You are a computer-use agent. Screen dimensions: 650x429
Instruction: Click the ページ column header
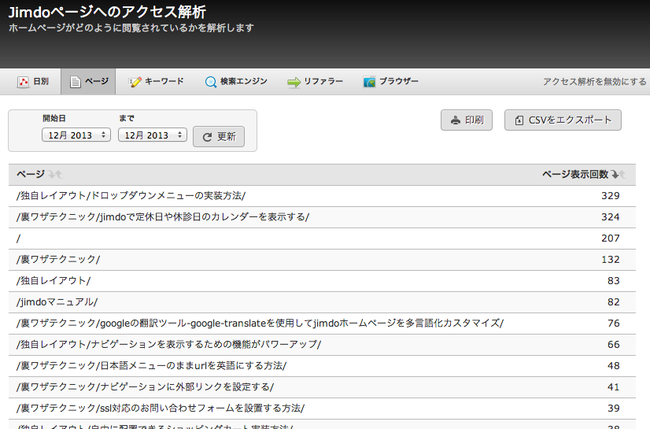click(x=31, y=175)
